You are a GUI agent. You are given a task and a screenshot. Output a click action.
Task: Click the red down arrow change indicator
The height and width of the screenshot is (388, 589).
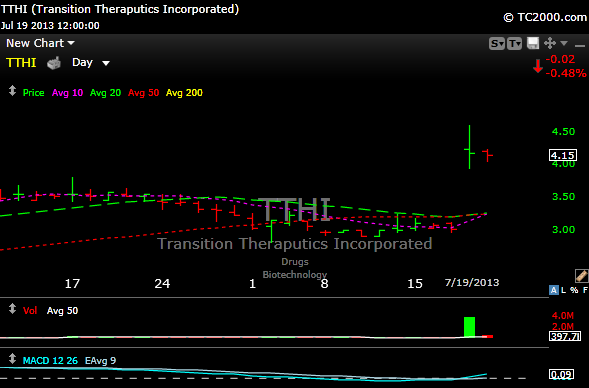click(538, 66)
